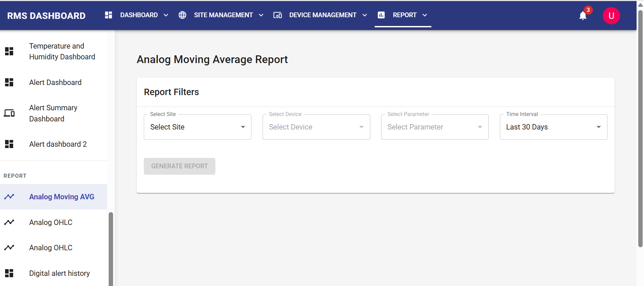Image resolution: width=644 pixels, height=286 pixels.
Task: Click the sidebar menu scrollbar thumb
Action: coord(111,249)
